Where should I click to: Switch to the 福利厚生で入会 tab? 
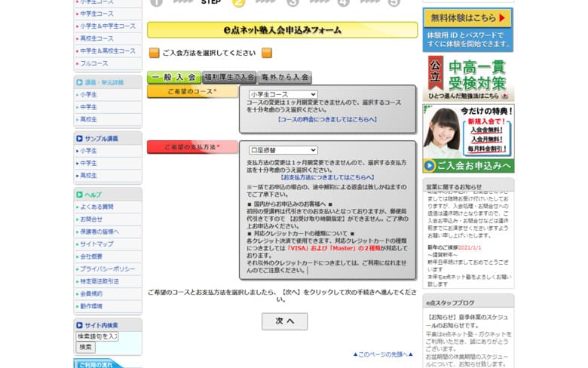(229, 77)
